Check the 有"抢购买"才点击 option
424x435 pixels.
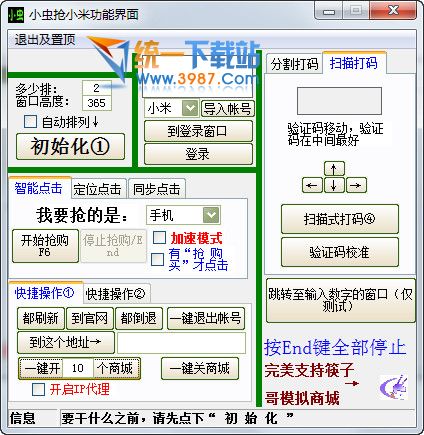157,259
